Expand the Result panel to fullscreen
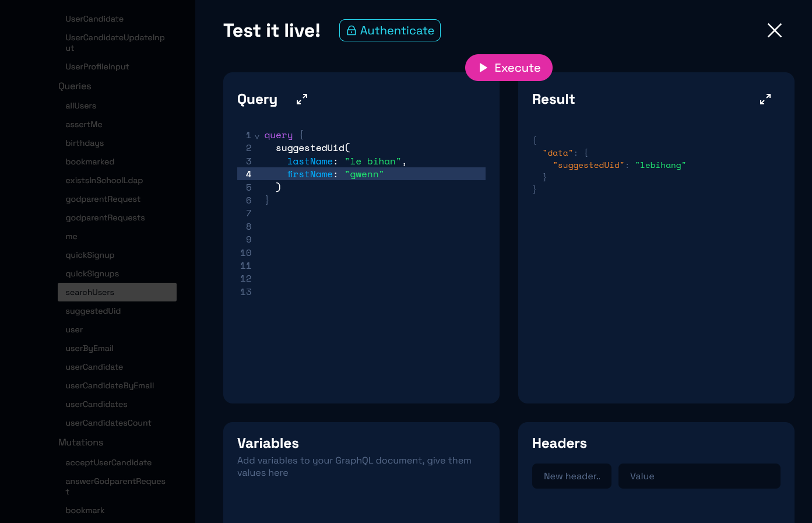812x523 pixels. click(x=765, y=100)
